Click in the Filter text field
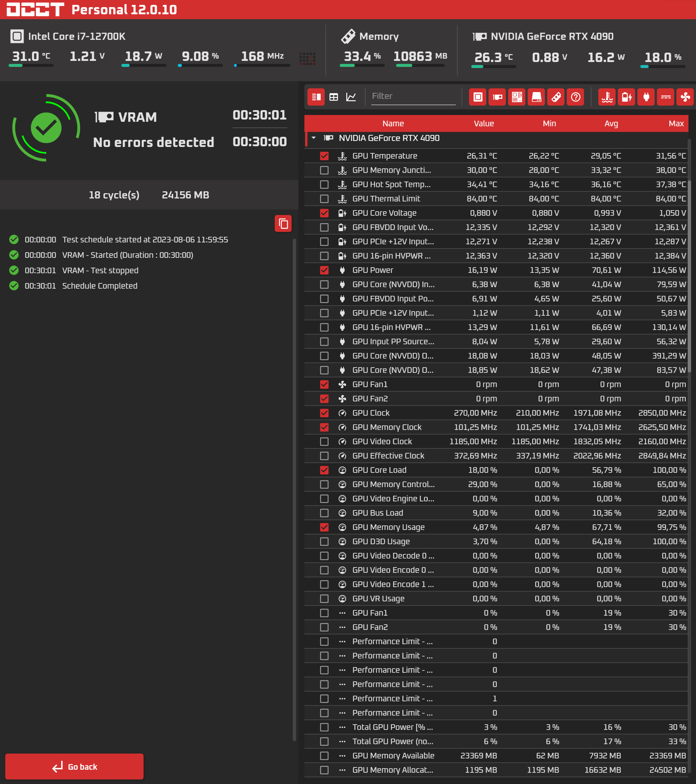This screenshot has width=696, height=784. coord(413,96)
